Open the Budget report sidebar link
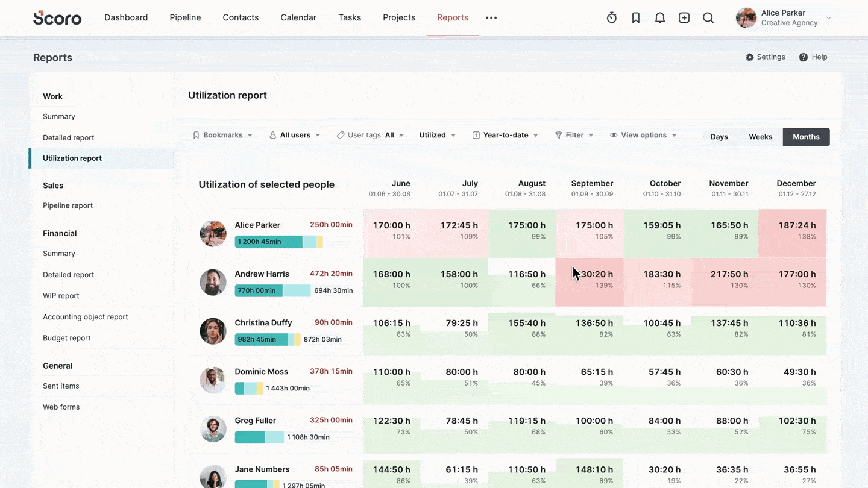Screen dimensions: 868x488 pyautogui.click(x=66, y=338)
